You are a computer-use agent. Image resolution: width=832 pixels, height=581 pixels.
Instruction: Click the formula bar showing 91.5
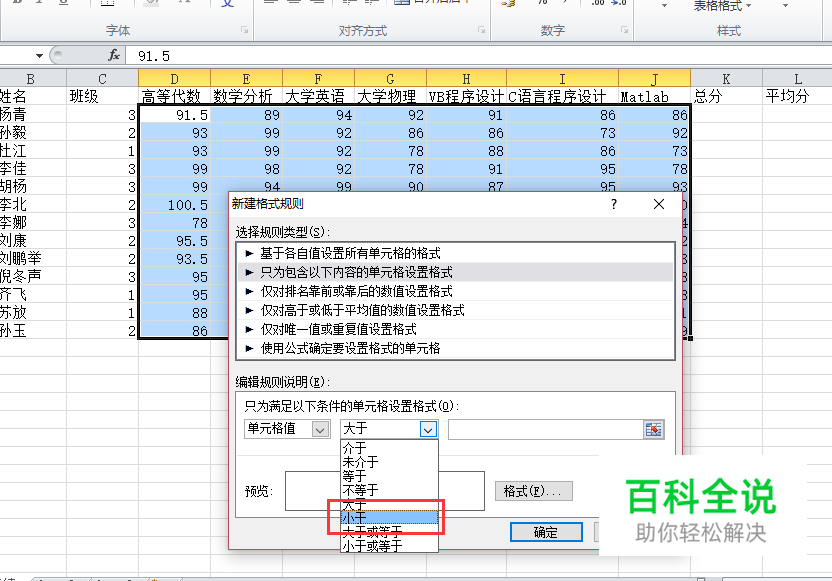[478, 56]
